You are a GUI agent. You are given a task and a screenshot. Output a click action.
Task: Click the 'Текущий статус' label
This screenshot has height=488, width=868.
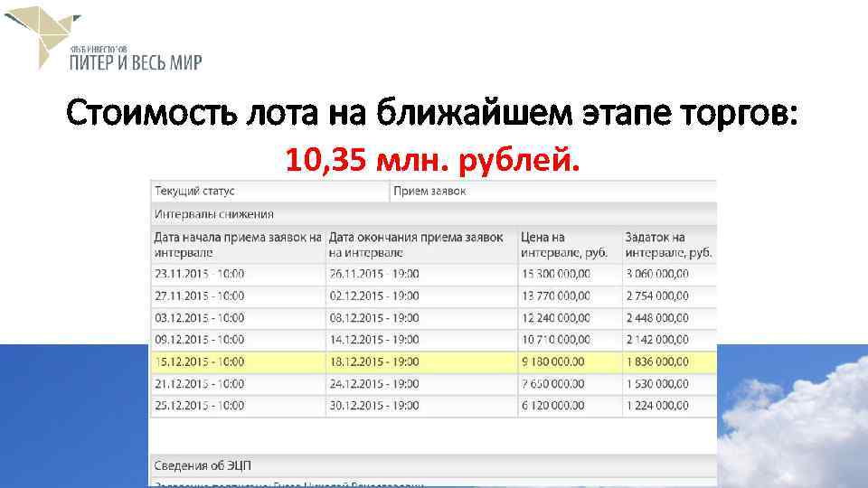click(x=195, y=191)
